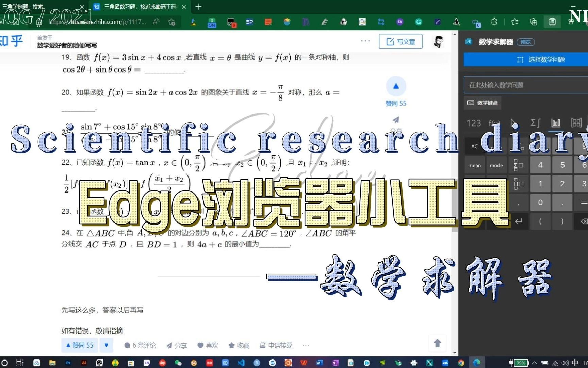Open Chrome from the taskbar
The height and width of the screenshot is (368, 588).
[x=461, y=363]
